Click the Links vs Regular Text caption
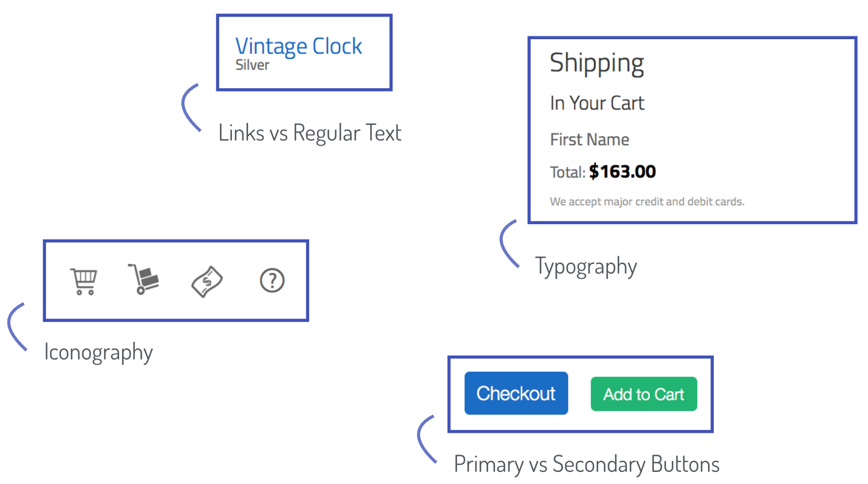 click(x=310, y=133)
